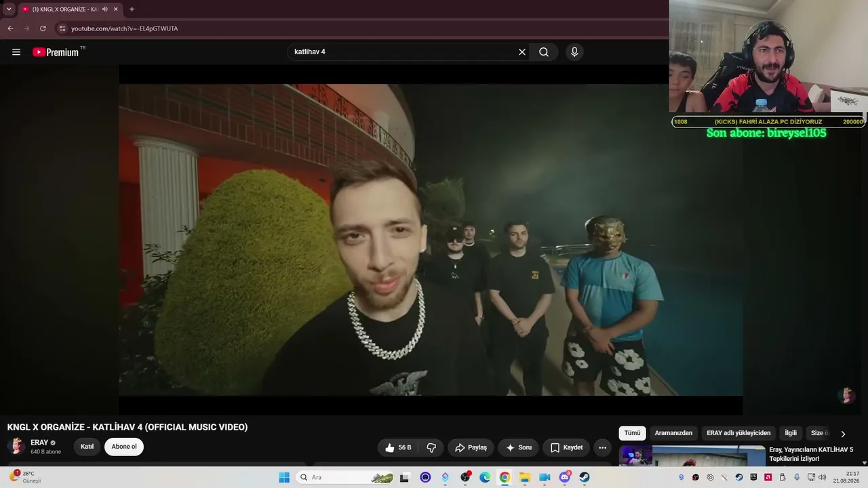Show more filter chips with right arrow

pos(843,434)
